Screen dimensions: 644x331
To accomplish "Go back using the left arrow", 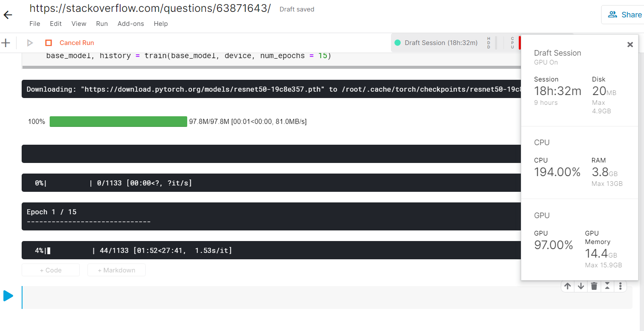I will (8, 15).
